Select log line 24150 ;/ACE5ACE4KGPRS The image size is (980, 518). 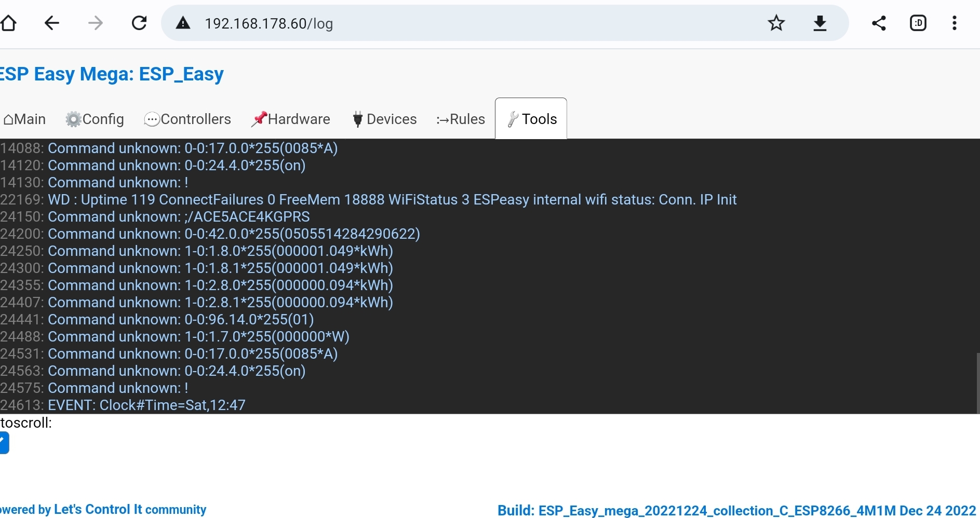pos(155,217)
